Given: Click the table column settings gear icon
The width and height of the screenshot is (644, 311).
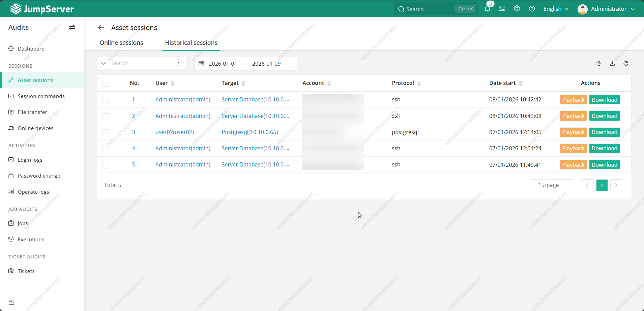Looking at the screenshot, I should click(x=599, y=63).
